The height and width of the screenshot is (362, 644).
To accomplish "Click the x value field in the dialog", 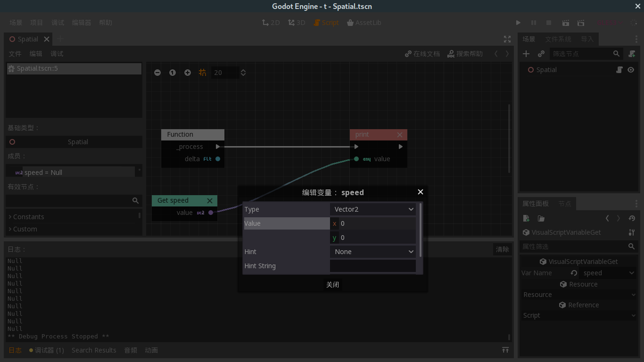I will (x=377, y=223).
